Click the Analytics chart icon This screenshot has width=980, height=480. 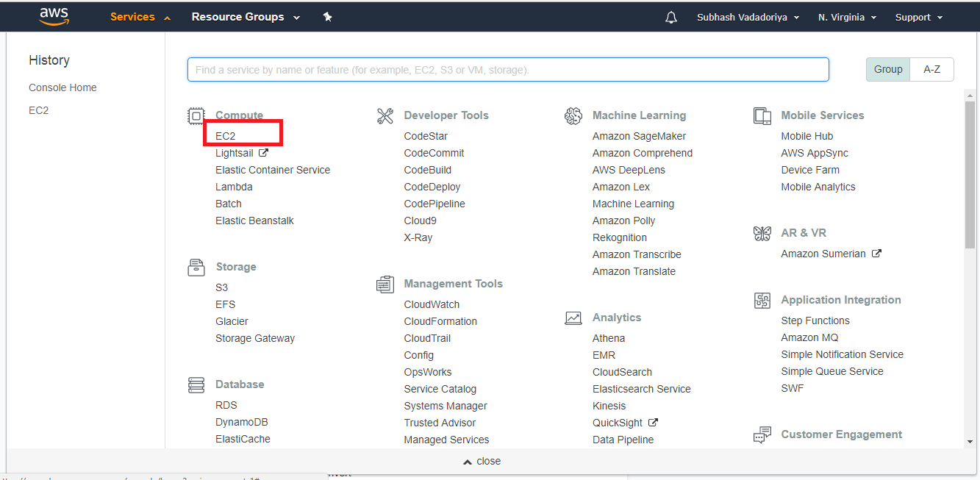click(573, 318)
